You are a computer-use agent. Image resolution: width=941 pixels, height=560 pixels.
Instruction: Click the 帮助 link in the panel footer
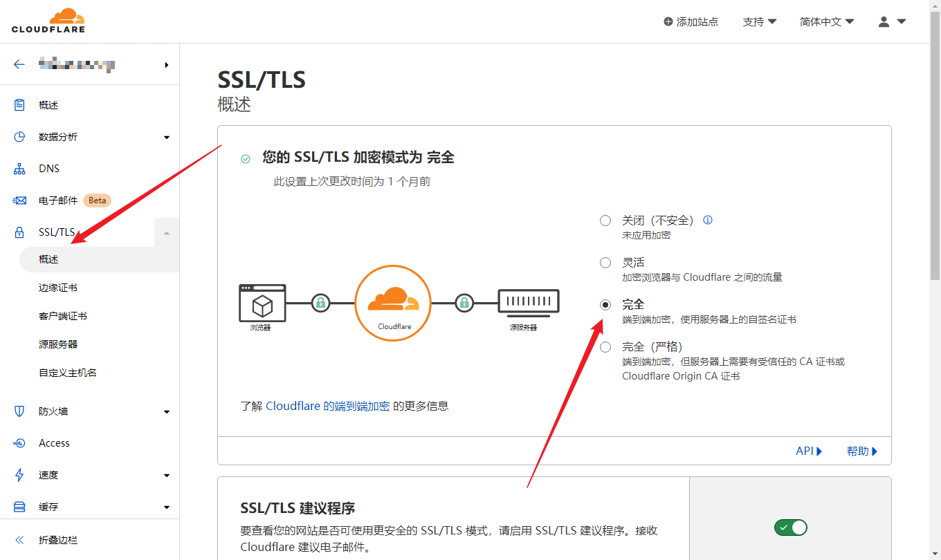[x=862, y=451]
